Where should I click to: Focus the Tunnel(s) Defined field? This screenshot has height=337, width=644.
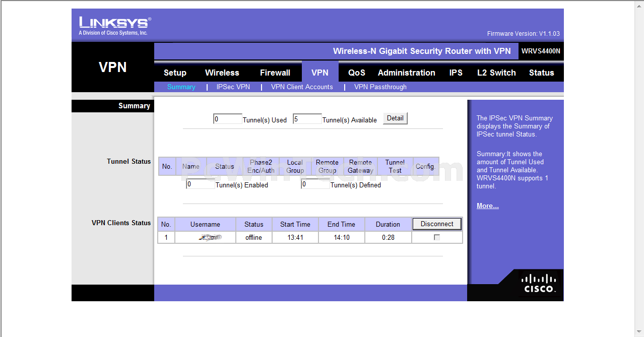point(315,184)
